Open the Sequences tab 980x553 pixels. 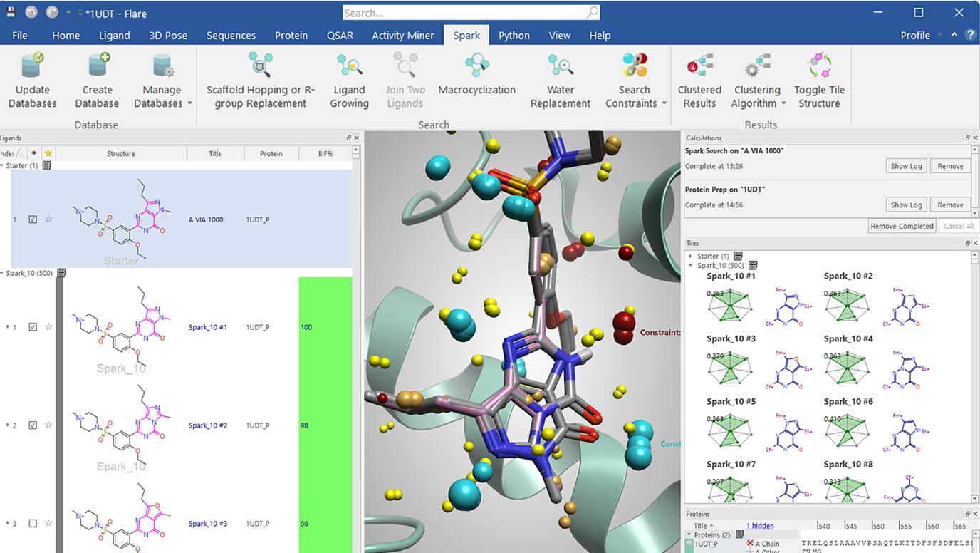[231, 36]
